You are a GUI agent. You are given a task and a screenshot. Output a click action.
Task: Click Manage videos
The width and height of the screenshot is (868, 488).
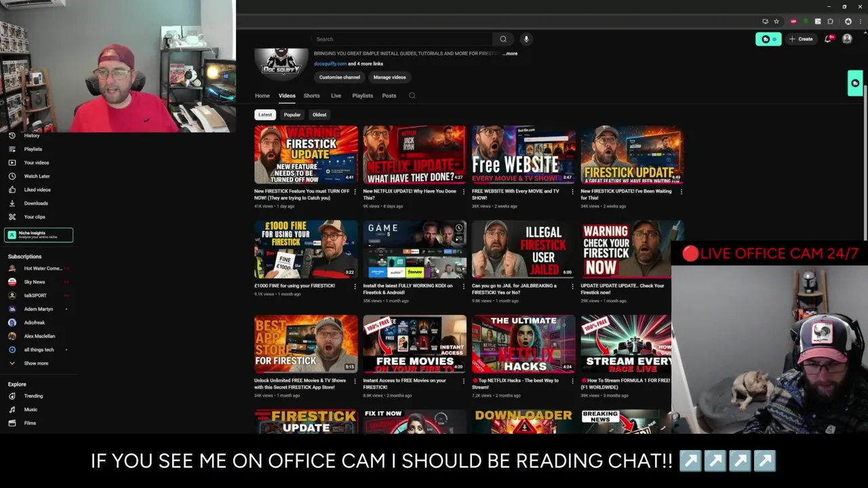click(x=389, y=77)
